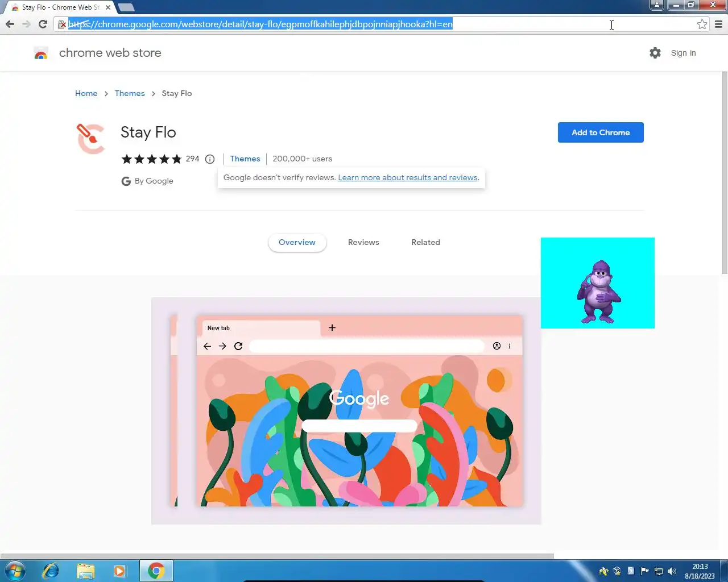Open a new tab button

tap(126, 7)
